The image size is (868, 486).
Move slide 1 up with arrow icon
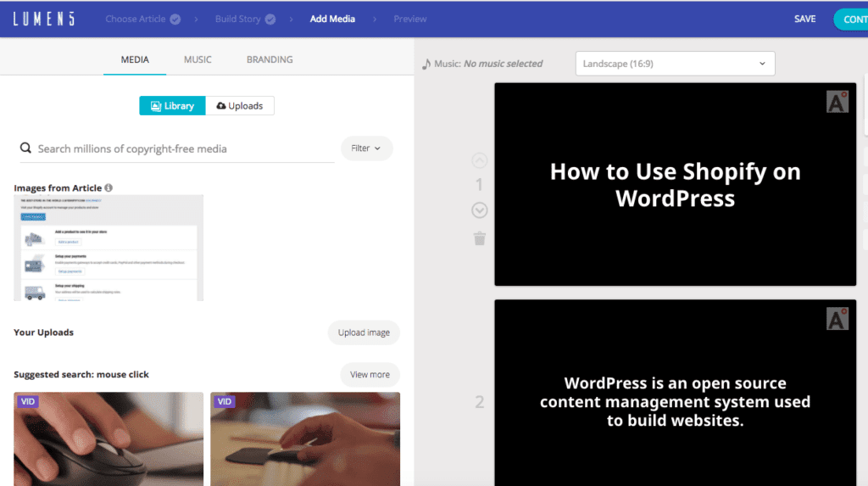coord(479,160)
